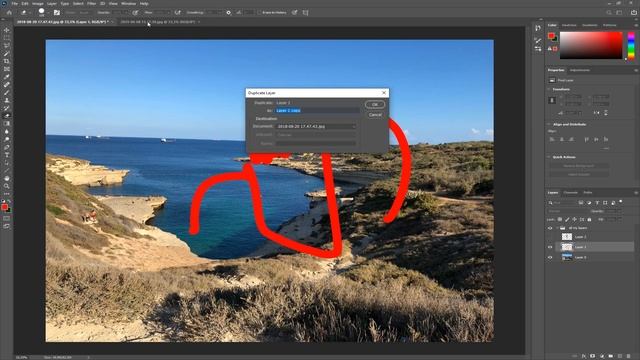This screenshot has height=360, width=640.
Task: Hide Layer 0 using its eye icon
Action: [x=550, y=257]
